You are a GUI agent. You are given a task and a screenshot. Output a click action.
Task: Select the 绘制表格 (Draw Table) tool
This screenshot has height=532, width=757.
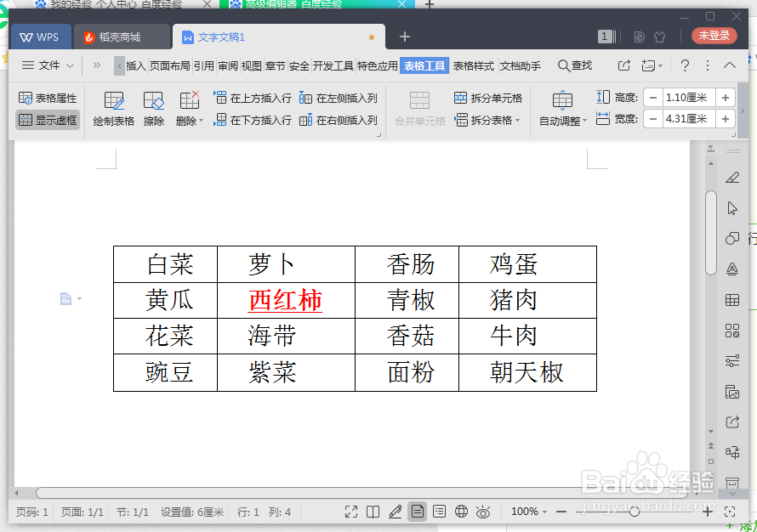[113, 109]
